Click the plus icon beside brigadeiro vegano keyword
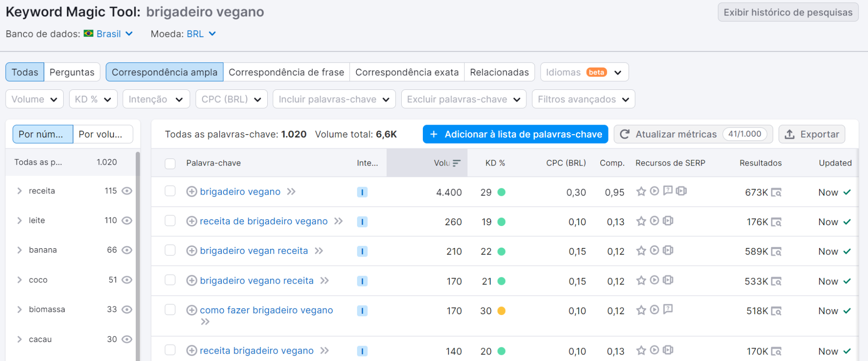Screen dimensions: 868x361 pyautogui.click(x=192, y=192)
